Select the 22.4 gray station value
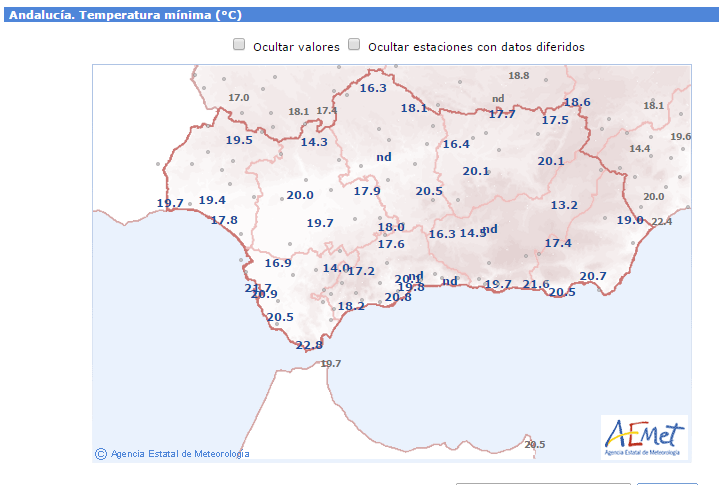Screen dimensions: 719x485 (662, 221)
